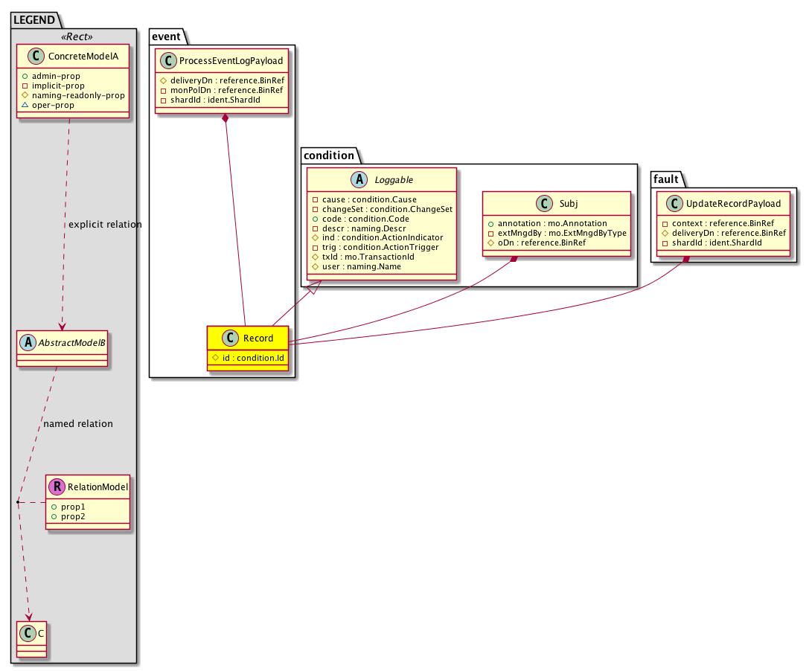Click the "named relation" label
Viewport: 812px width, 671px height.
(78, 424)
